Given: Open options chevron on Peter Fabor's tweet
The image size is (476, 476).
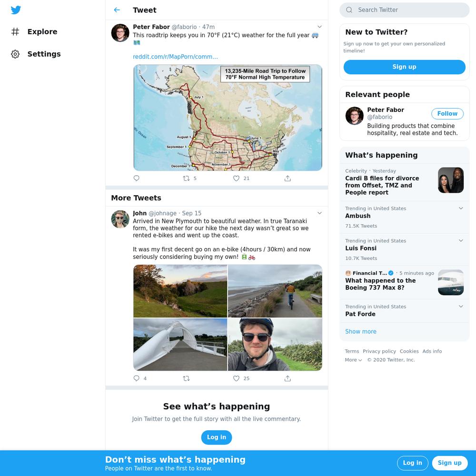Looking at the screenshot, I should 319,27.
